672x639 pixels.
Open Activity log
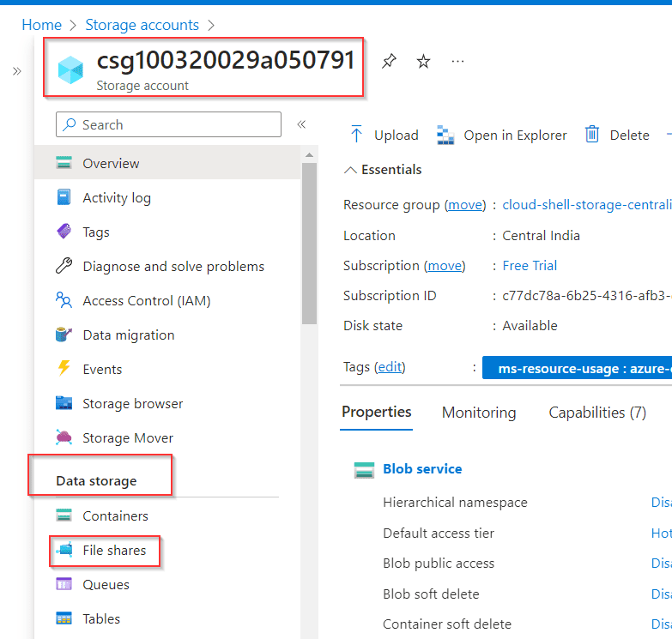pos(117,198)
